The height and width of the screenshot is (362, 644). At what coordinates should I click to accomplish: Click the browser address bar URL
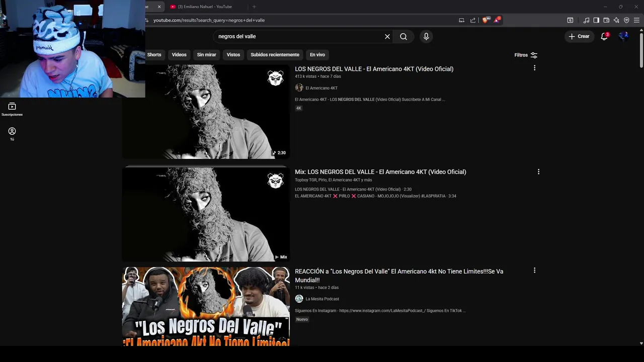pos(209,20)
